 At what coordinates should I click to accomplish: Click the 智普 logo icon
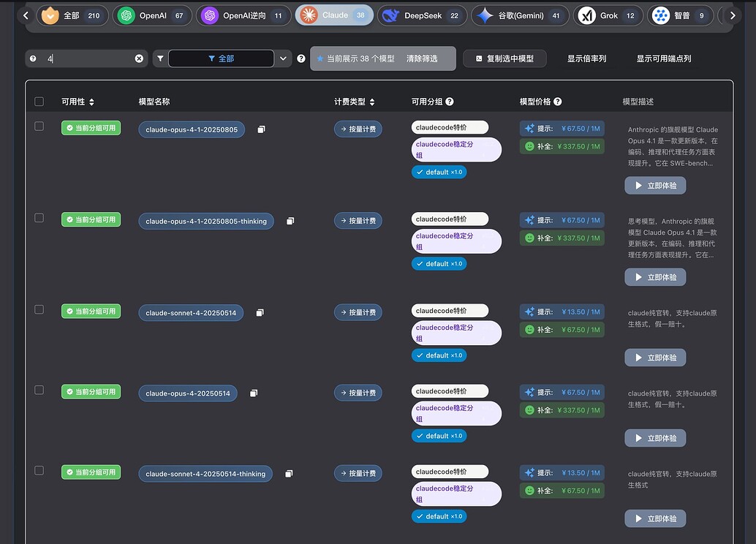click(661, 15)
